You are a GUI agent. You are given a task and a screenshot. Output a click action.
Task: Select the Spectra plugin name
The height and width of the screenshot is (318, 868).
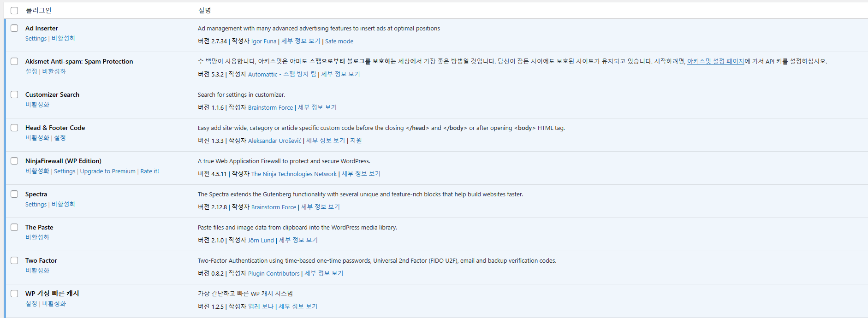point(36,194)
